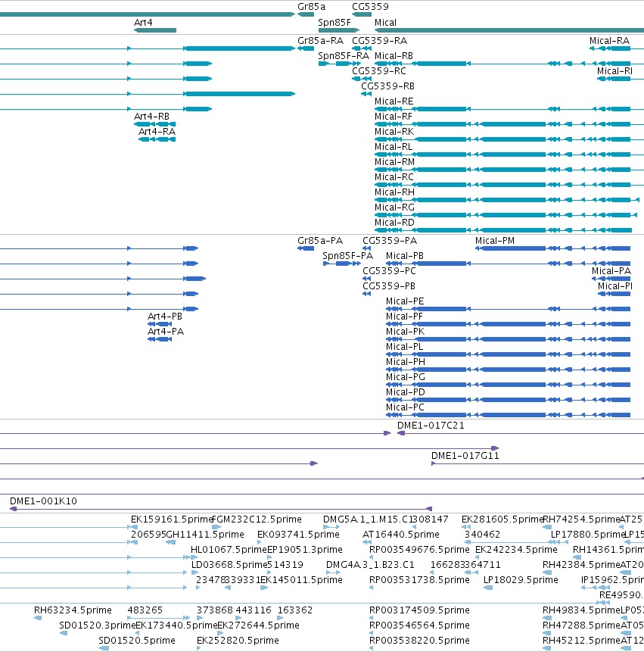Select the CG5359-RA transcript label
The image size is (644, 652).
click(x=379, y=41)
